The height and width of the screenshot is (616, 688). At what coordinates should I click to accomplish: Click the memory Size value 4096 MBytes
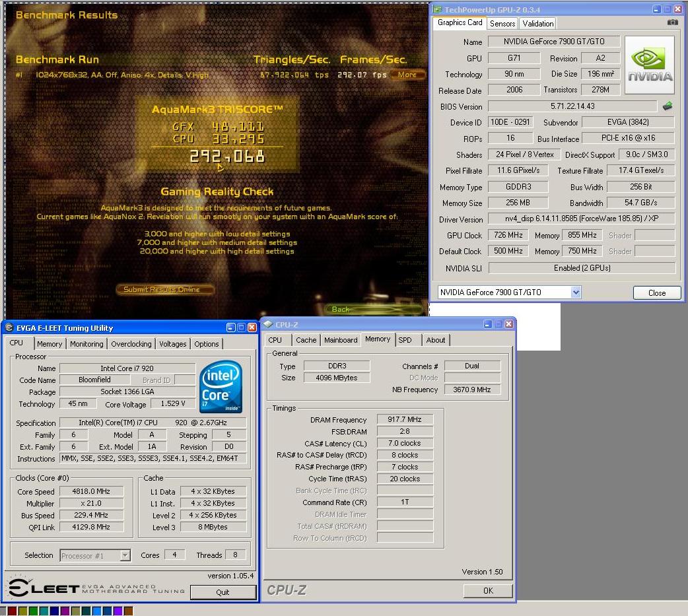[337, 378]
